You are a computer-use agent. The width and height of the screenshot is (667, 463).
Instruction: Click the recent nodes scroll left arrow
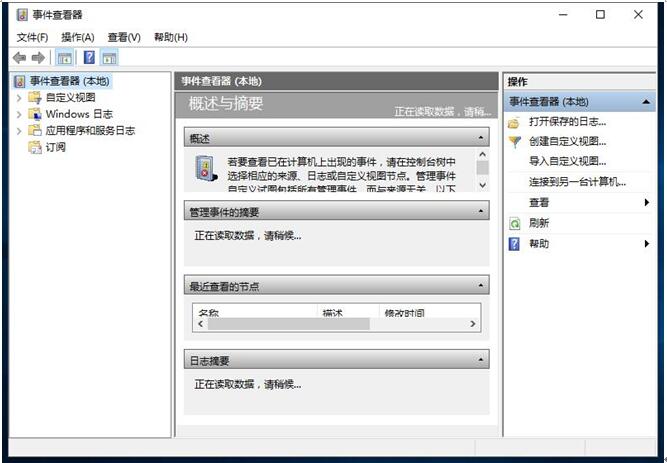click(x=200, y=324)
